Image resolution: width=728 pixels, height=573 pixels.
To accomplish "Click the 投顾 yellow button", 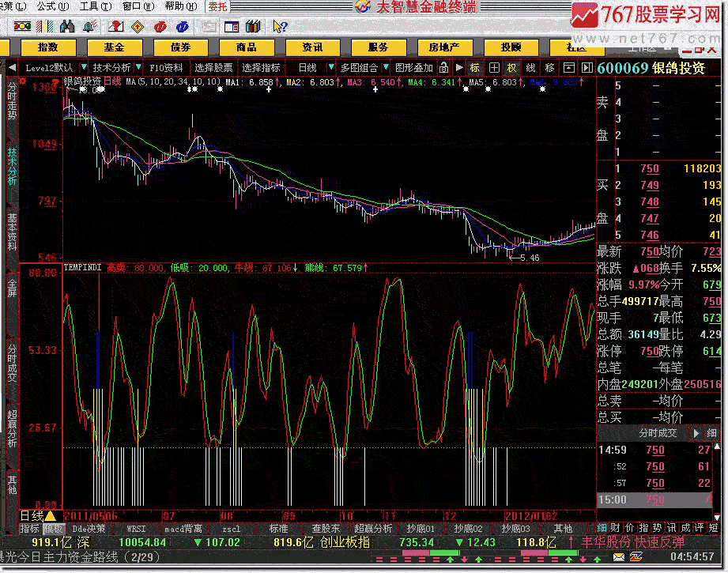I will [511, 47].
